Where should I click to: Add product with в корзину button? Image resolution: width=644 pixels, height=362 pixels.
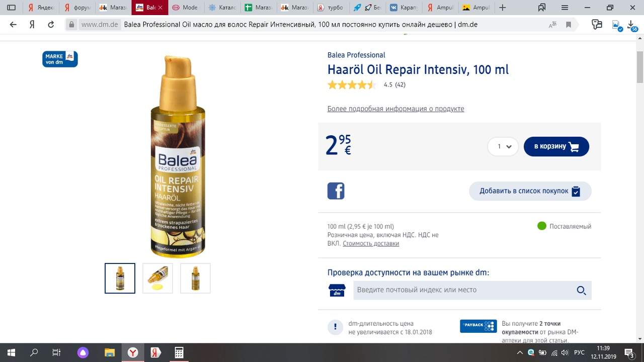click(x=556, y=146)
